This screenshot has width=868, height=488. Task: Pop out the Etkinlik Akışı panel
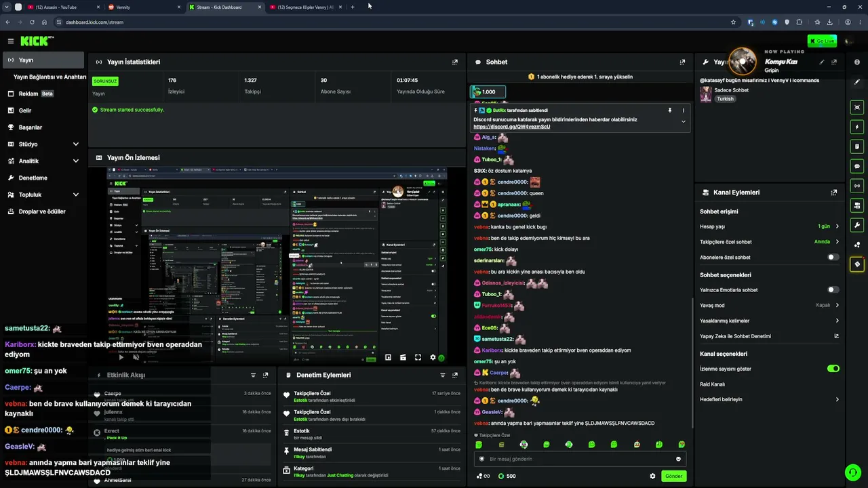point(266,375)
